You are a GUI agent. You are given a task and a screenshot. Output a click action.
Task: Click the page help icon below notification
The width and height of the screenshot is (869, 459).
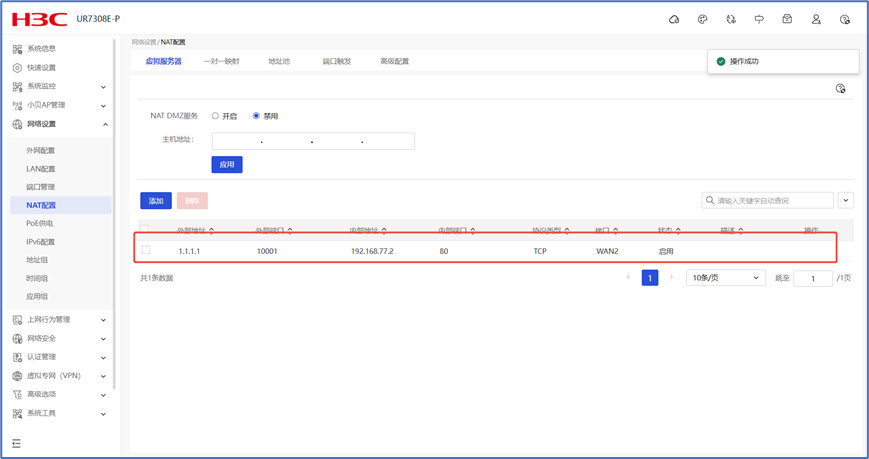point(840,89)
